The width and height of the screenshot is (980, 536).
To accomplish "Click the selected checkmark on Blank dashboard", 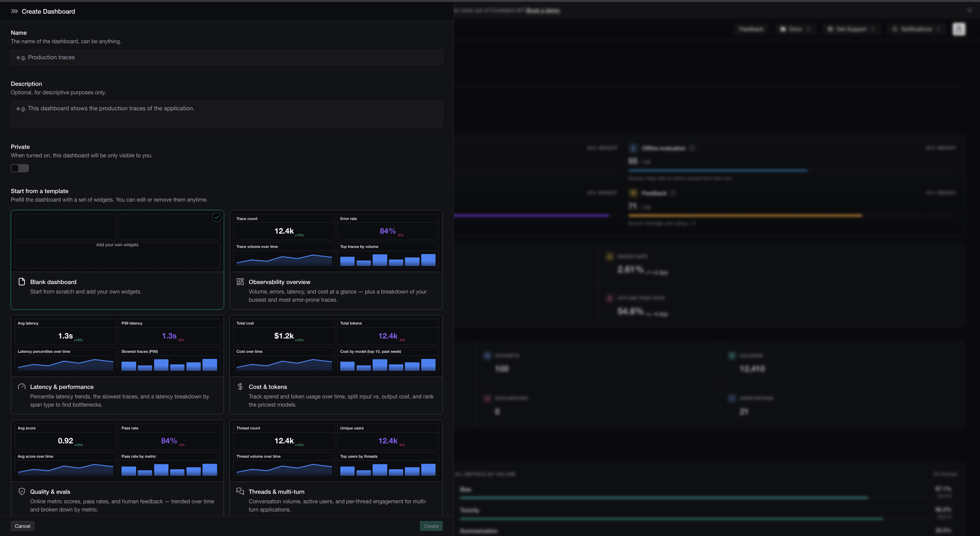I will (216, 217).
